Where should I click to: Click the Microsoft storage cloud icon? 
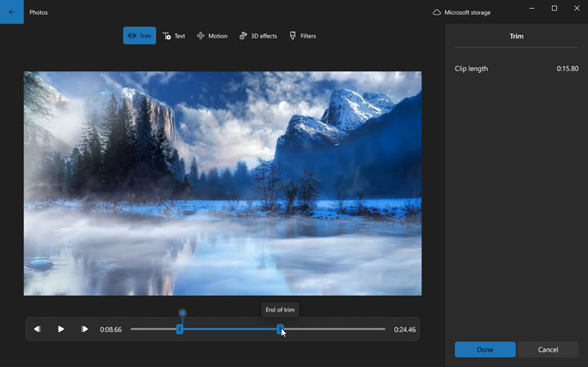tap(437, 12)
